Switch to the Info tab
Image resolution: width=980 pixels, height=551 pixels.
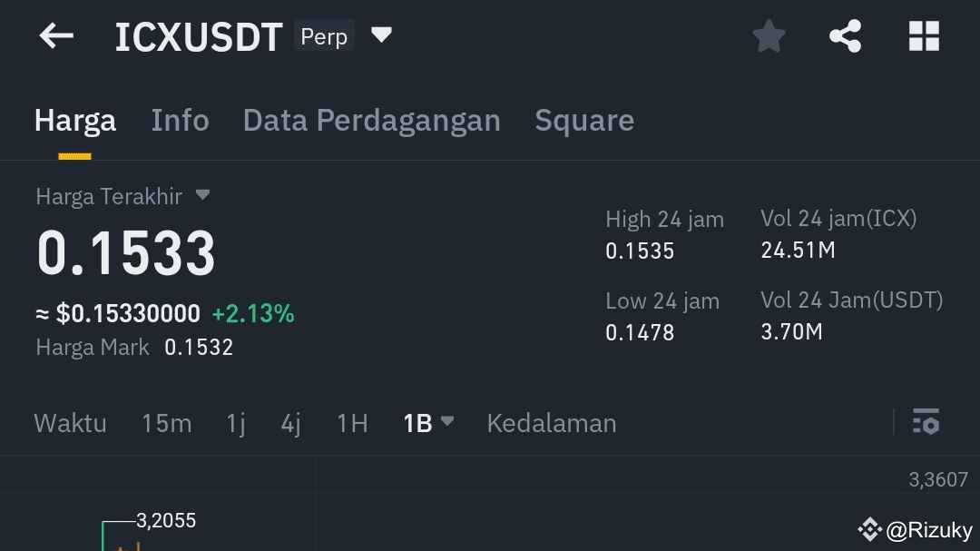[180, 121]
